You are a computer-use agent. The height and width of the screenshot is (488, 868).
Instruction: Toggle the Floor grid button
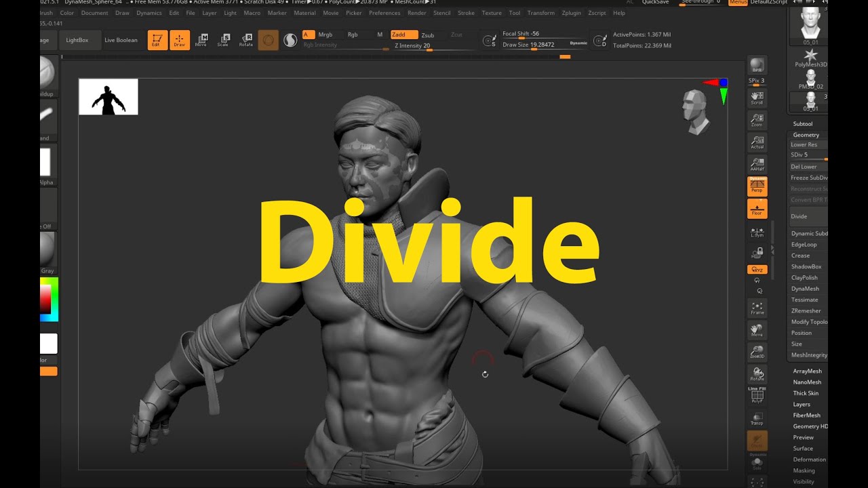point(757,209)
